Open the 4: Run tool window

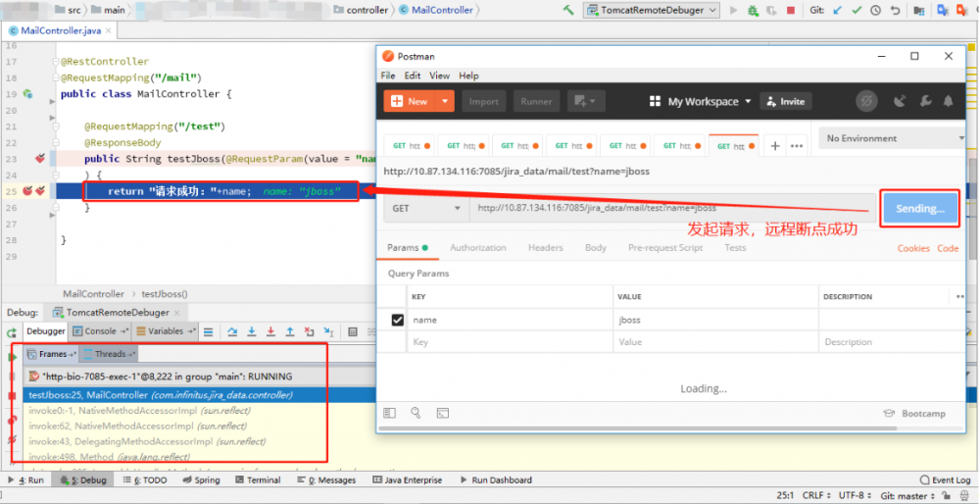pyautogui.click(x=26, y=480)
